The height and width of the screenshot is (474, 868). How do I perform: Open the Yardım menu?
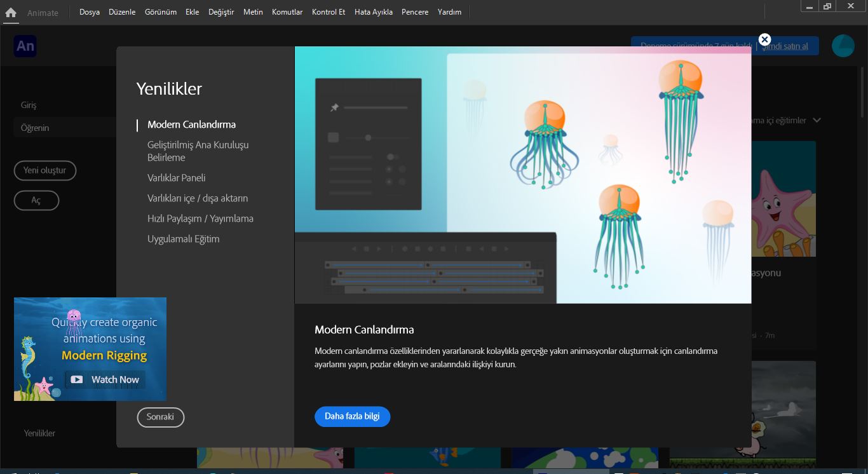(450, 12)
